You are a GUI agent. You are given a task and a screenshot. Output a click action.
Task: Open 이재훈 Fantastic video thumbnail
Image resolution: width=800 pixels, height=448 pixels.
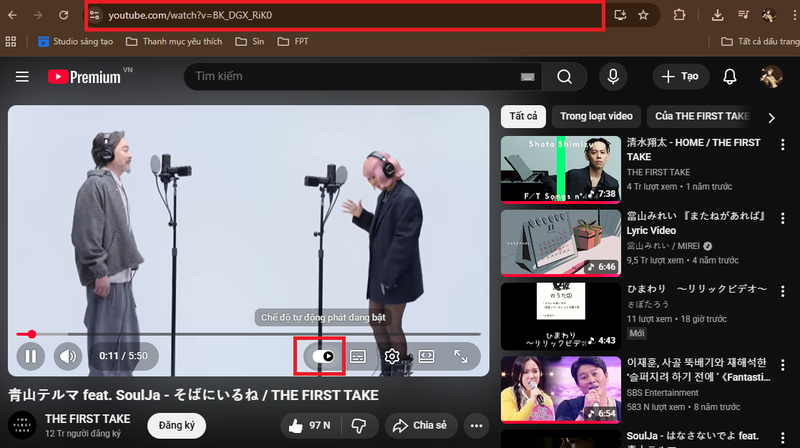coord(561,390)
